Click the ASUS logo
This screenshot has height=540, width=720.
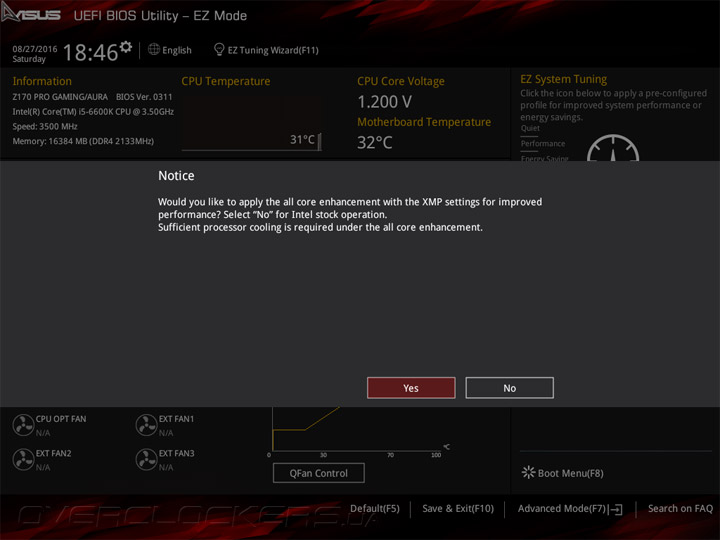click(x=31, y=13)
